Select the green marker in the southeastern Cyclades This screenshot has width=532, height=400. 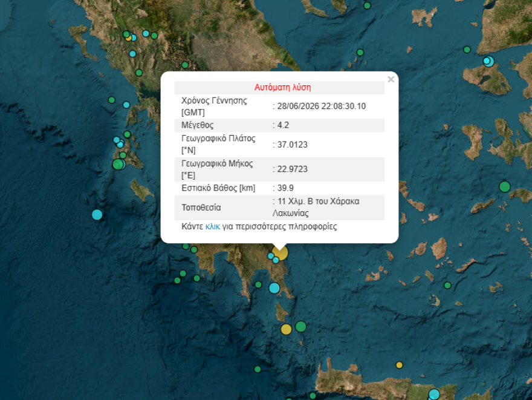pos(447,285)
